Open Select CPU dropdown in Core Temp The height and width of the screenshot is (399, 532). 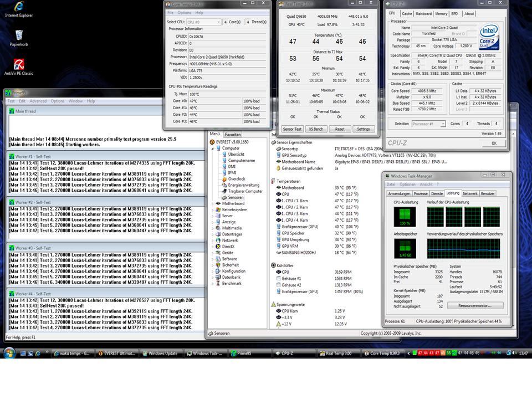(203, 22)
